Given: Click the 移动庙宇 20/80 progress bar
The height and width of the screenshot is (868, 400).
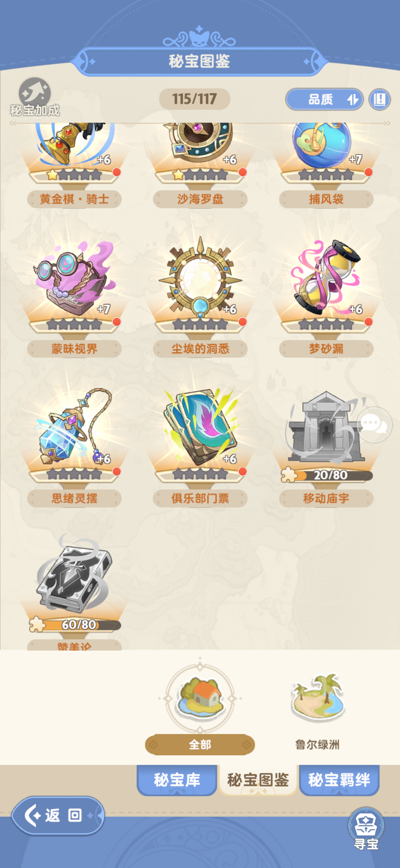Looking at the screenshot, I should 327,475.
